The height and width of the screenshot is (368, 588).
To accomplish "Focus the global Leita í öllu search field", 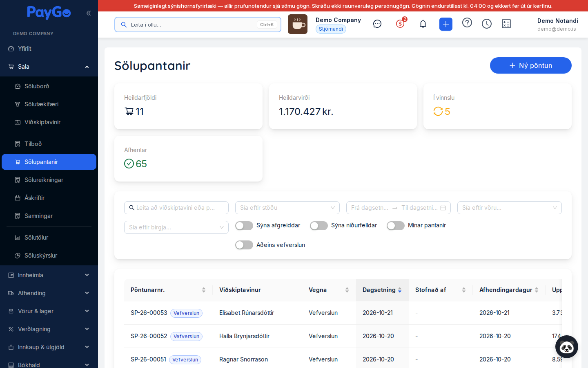I will pos(198,25).
